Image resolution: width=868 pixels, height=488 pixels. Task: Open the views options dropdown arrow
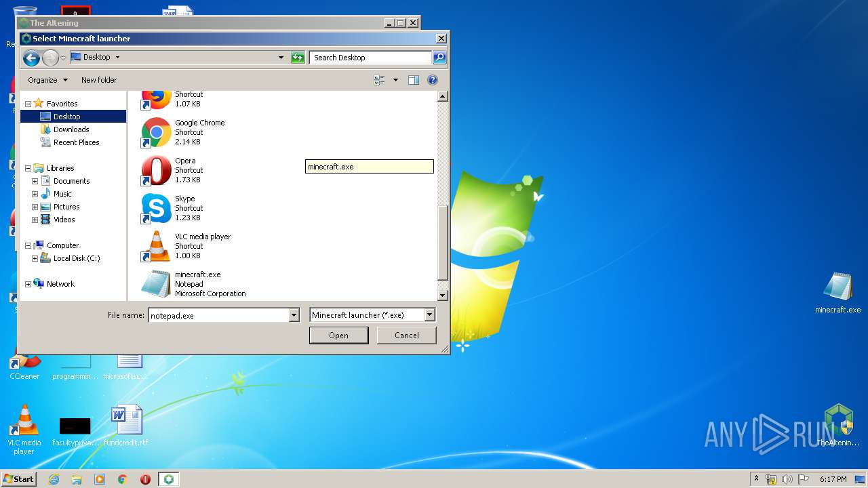(395, 80)
